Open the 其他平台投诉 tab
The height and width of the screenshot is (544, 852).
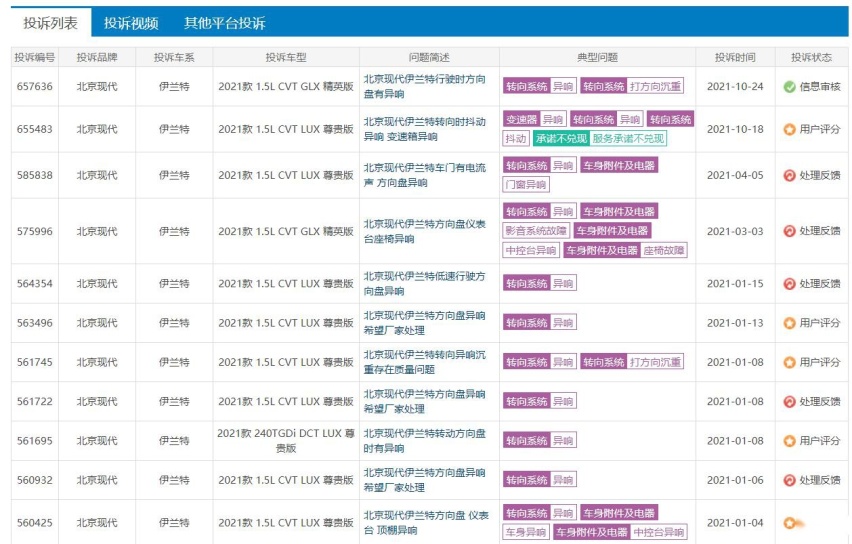click(224, 23)
